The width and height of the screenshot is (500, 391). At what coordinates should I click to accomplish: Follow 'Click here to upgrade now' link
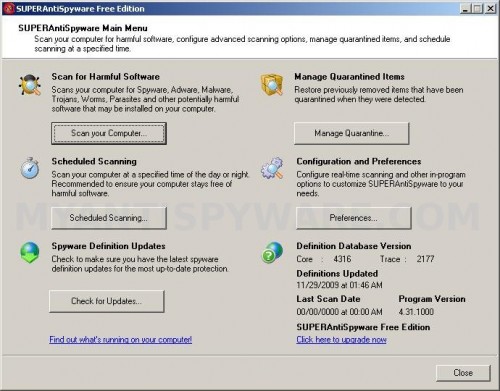(x=341, y=340)
